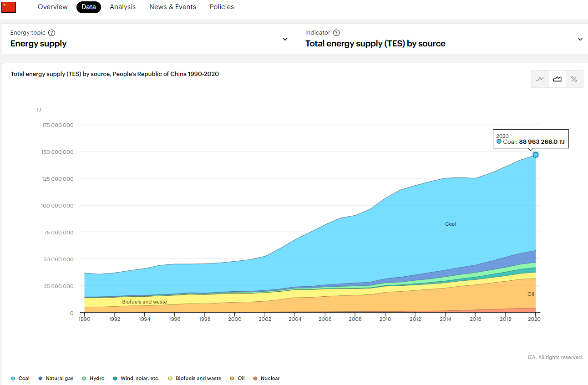
Task: Toggle Hydro series in the legend
Action: point(93,378)
